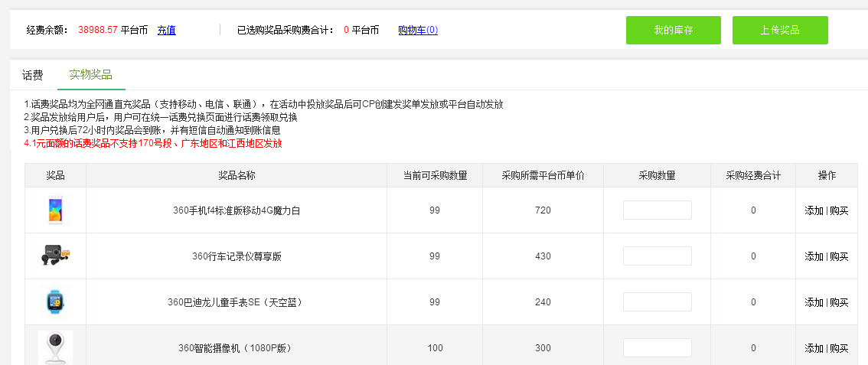Click 购买 for 360手机f4标准版 row
This screenshot has width=868, height=365.
tap(839, 210)
